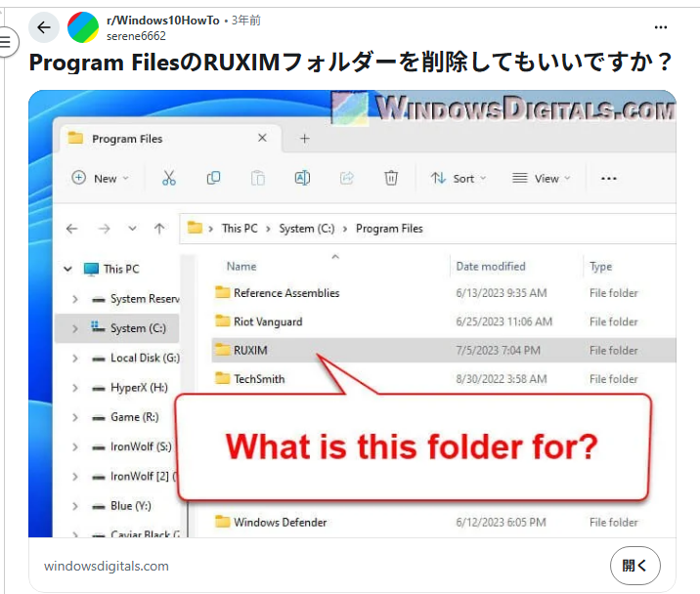
Task: Add a new Explorer tab with plus
Action: 305,139
